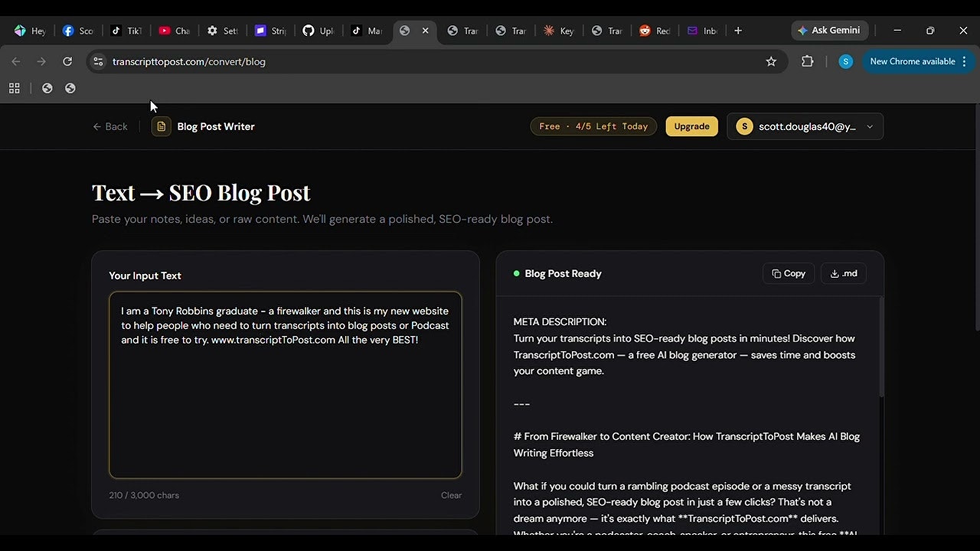Click the META DESCRIPTION heading text
Screen dimensions: 980x551
click(560, 322)
